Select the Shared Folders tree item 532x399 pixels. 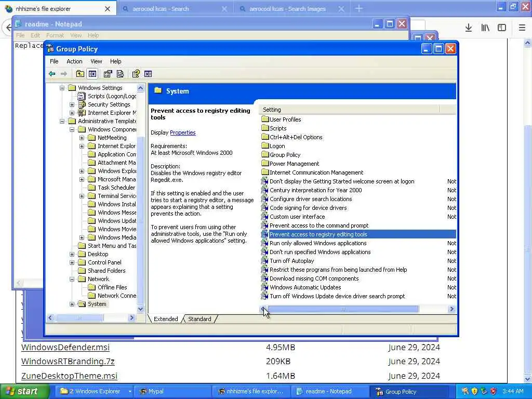[x=107, y=270]
